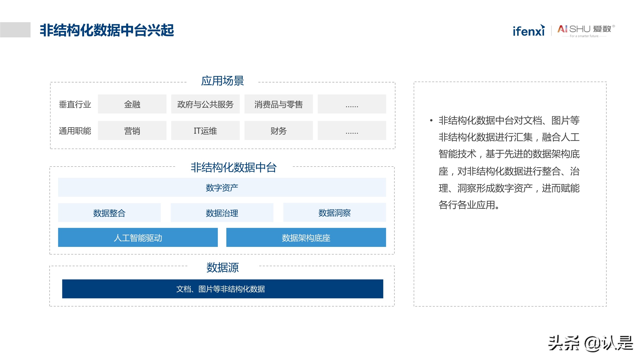Select the slide title 非结构化数据中台兴起
Screen dimensions: 644x362
click(107, 30)
